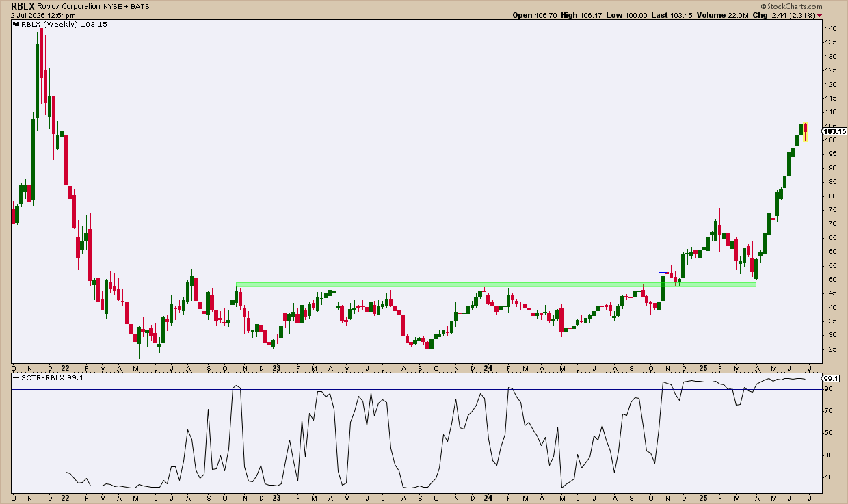Click year label 24 on the SCTR panel date axis
Screen dimensions: 848x504
point(488,497)
